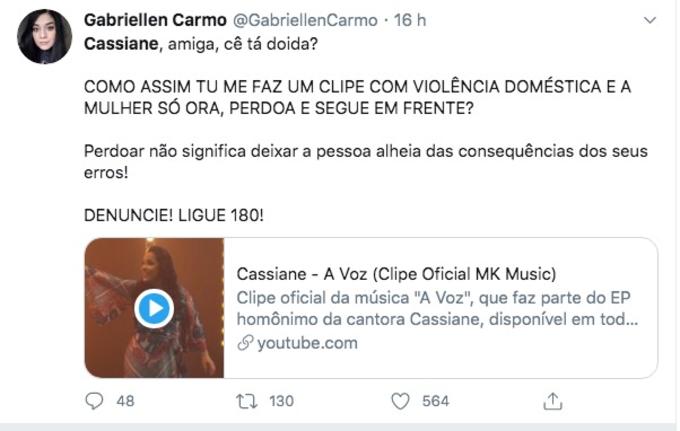Open the share tweet icon
Viewport: 680px width, 431px height.
(x=552, y=401)
